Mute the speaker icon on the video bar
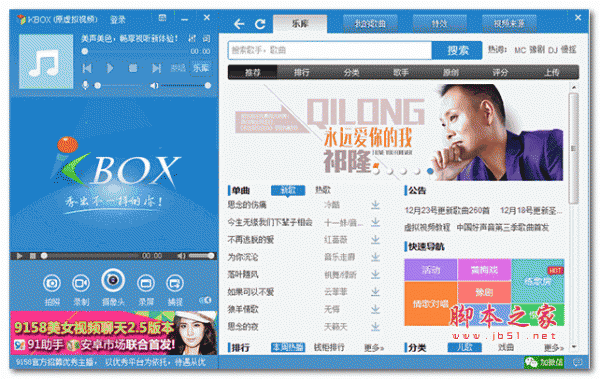The width and height of the screenshot is (600, 379). [181, 256]
